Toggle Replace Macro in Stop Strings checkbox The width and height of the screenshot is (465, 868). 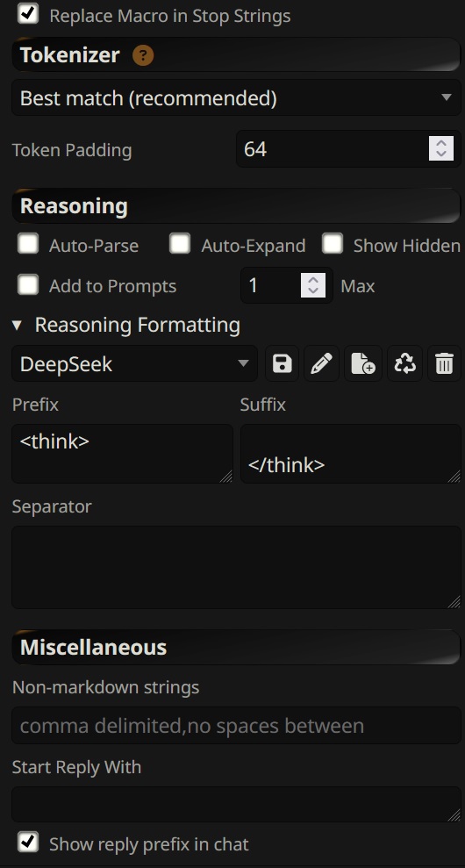(28, 13)
